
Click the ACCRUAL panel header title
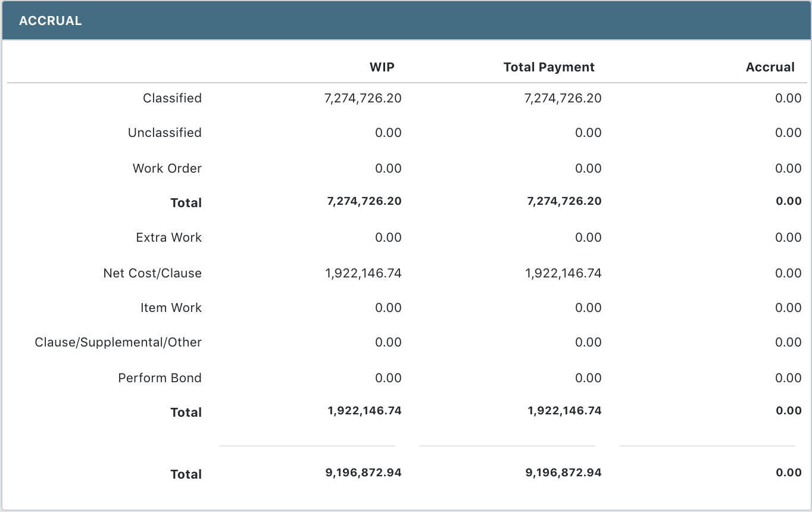pos(50,21)
